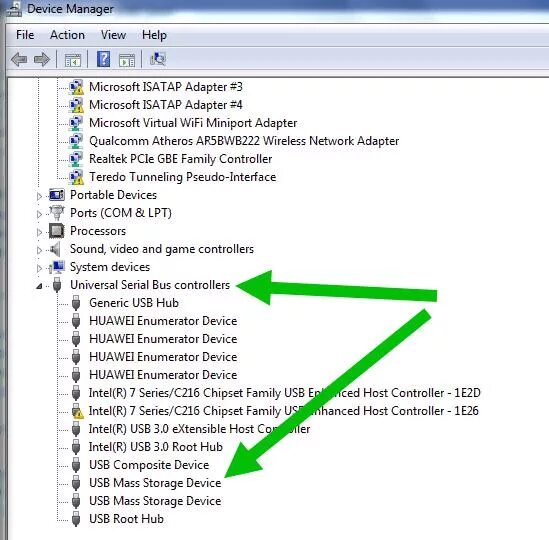Image resolution: width=549 pixels, height=540 pixels.
Task: Click the Generic USB Hub plug icon
Action: click(x=76, y=303)
